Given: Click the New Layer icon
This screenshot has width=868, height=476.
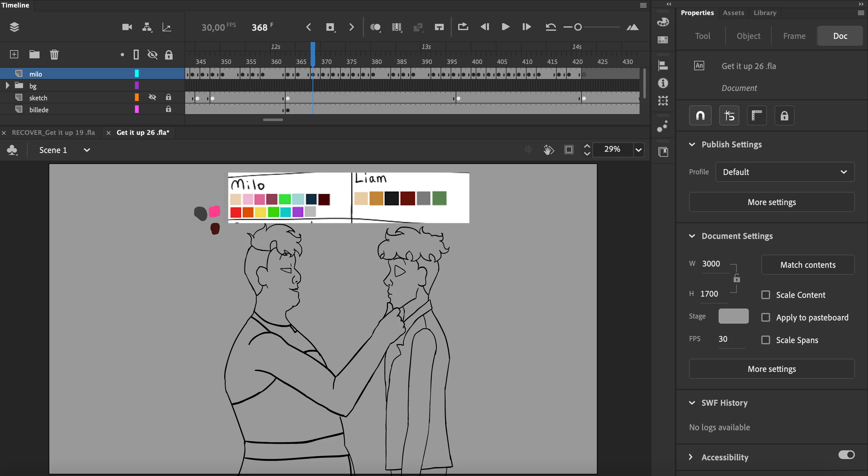Looking at the screenshot, I should tap(14, 54).
